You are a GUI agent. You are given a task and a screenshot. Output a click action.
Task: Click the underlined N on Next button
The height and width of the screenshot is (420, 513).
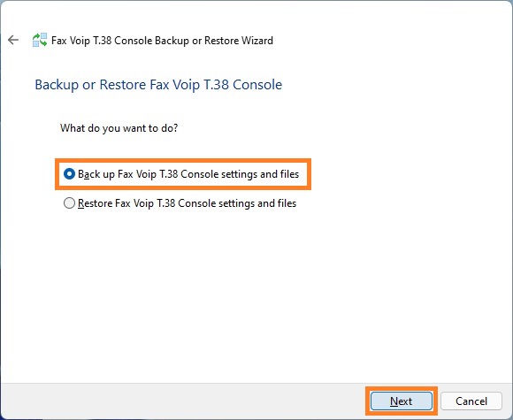pyautogui.click(x=394, y=401)
